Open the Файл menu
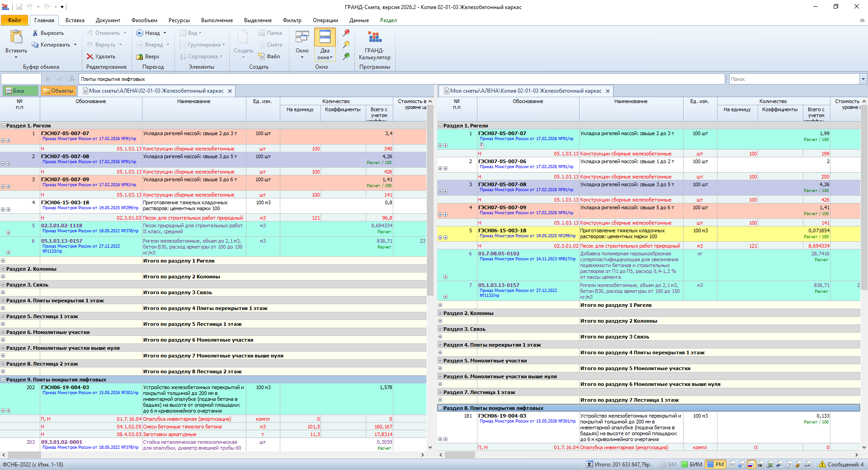Image resolution: width=868 pixels, height=470 pixels. 14,20
